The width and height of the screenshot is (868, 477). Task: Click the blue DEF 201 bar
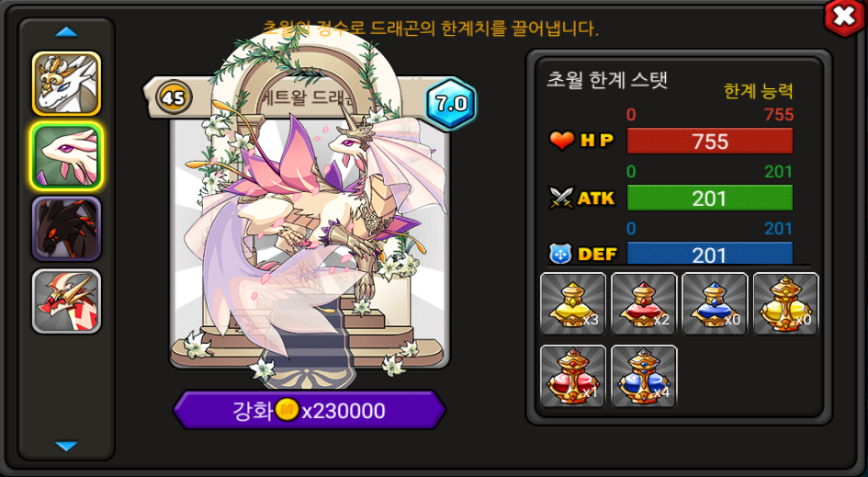click(710, 253)
